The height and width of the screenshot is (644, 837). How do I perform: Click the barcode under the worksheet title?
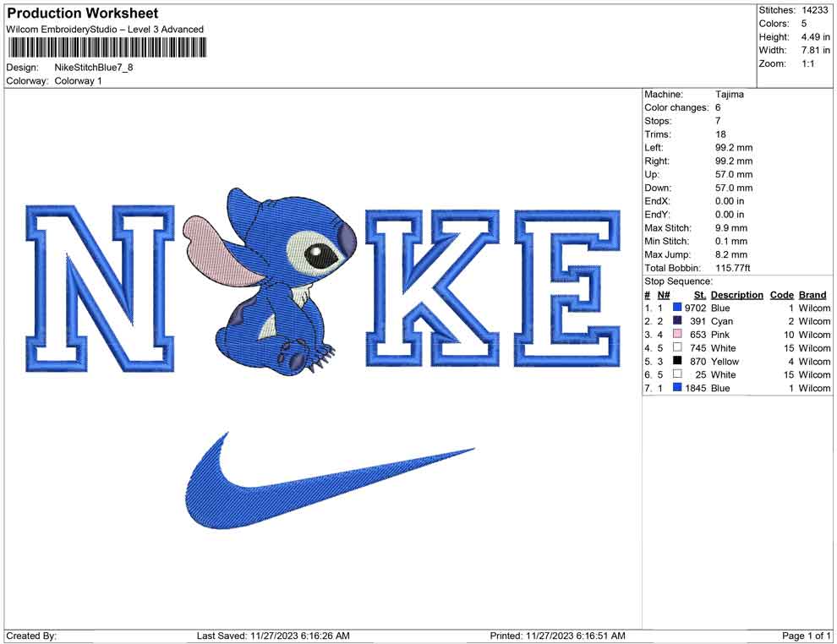[x=107, y=47]
